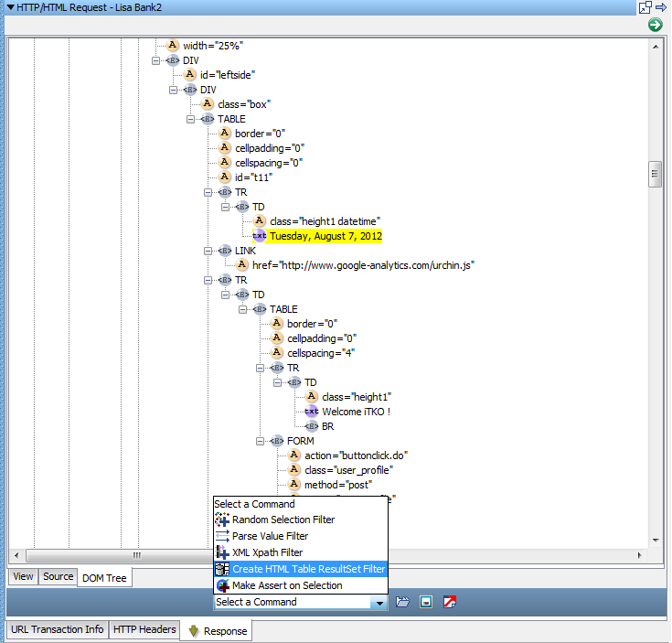
Task: Choose XML Xpath Filter from the command list
Action: click(x=301, y=552)
